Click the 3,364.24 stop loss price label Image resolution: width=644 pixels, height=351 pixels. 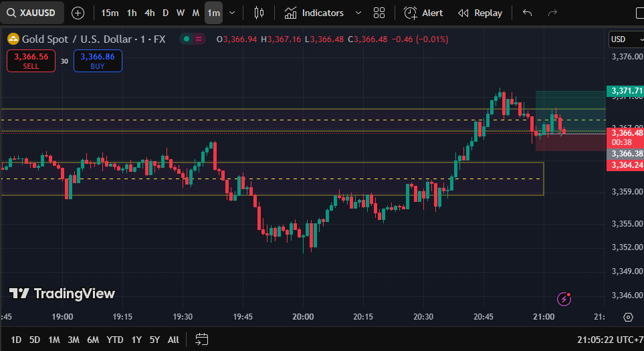coord(625,165)
